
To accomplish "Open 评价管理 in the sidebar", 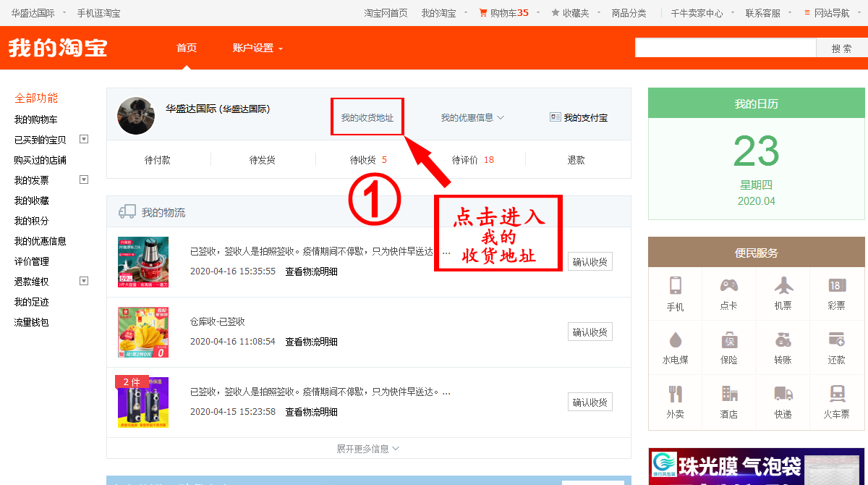I will pos(32,261).
